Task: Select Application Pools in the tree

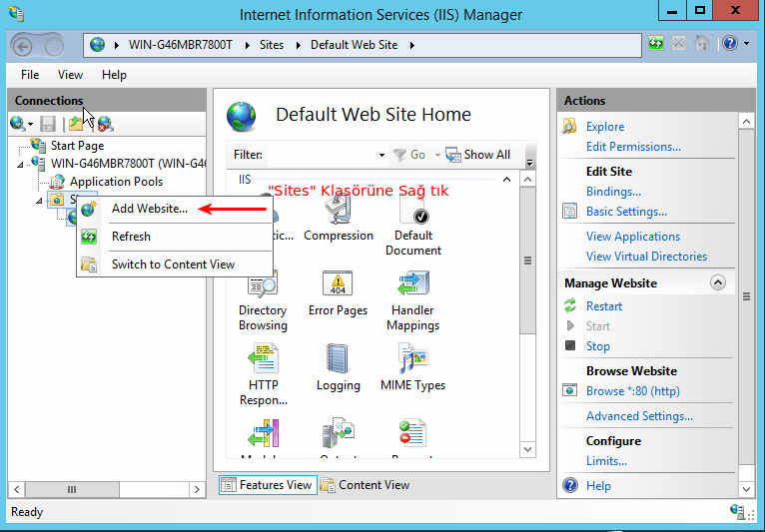Action: point(116,182)
